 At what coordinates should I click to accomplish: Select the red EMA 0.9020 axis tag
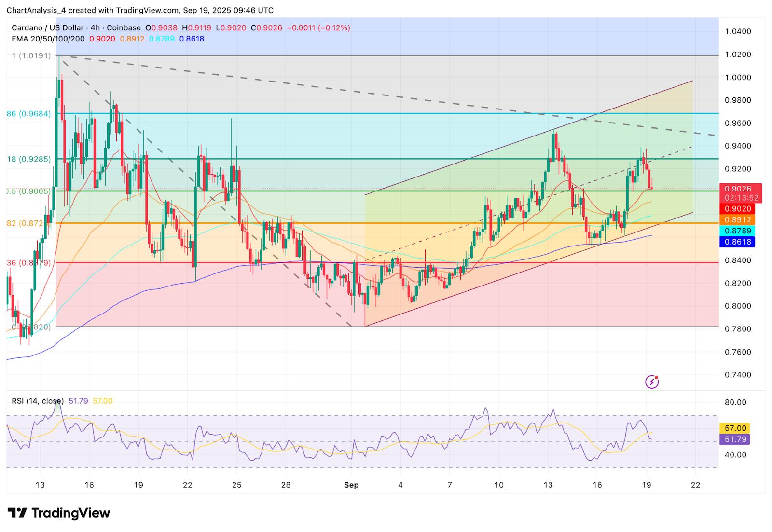pos(735,209)
